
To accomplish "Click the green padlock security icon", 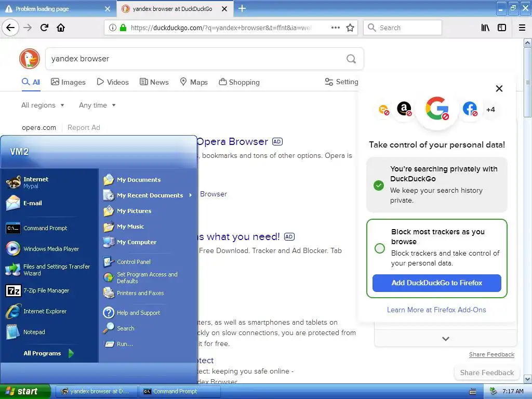I will (x=123, y=28).
